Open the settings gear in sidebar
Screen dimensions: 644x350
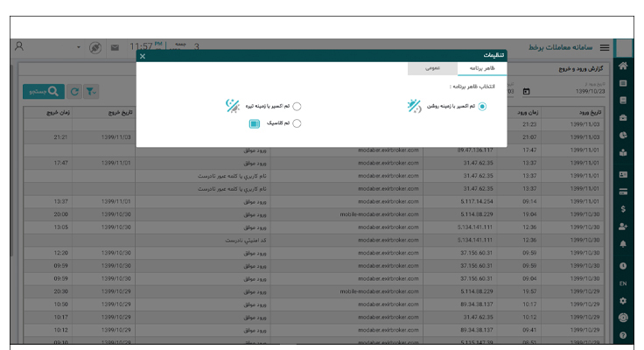623,300
